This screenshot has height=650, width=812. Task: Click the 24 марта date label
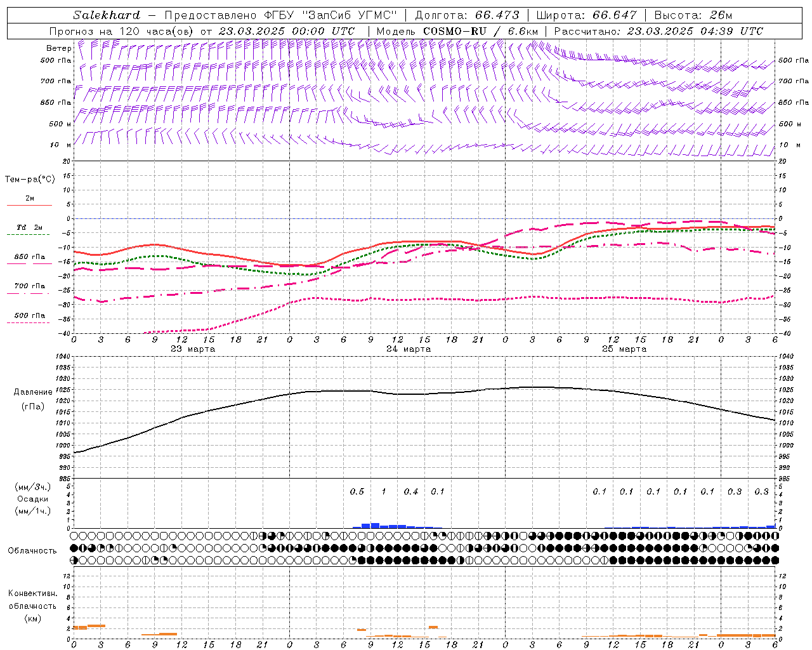tap(409, 349)
